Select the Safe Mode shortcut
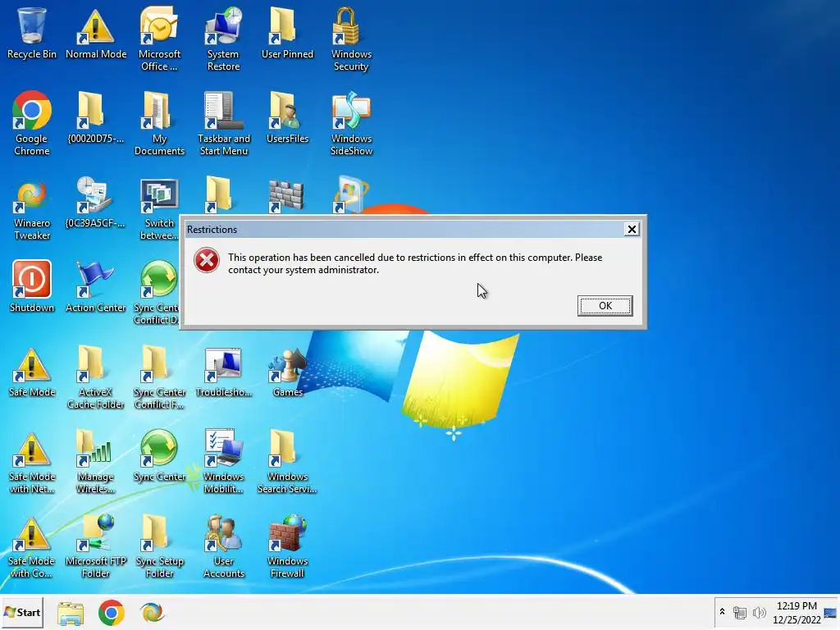This screenshot has height=630, width=840. (32, 372)
